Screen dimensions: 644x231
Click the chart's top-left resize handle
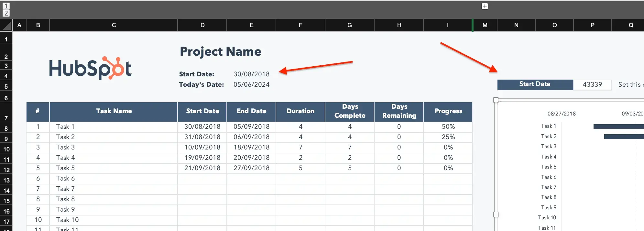(x=496, y=100)
